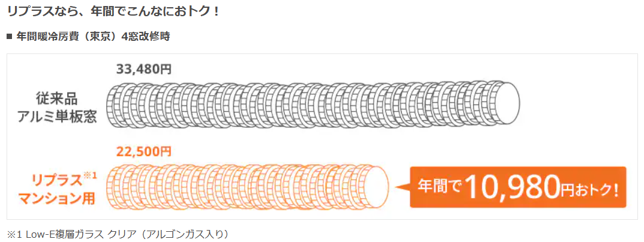Click the left-pointing arrow tip of orange banner
The image size is (644, 242).
(402, 186)
